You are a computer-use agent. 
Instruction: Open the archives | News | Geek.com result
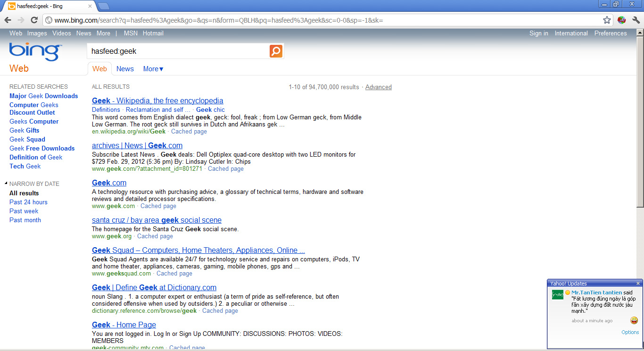(x=137, y=146)
